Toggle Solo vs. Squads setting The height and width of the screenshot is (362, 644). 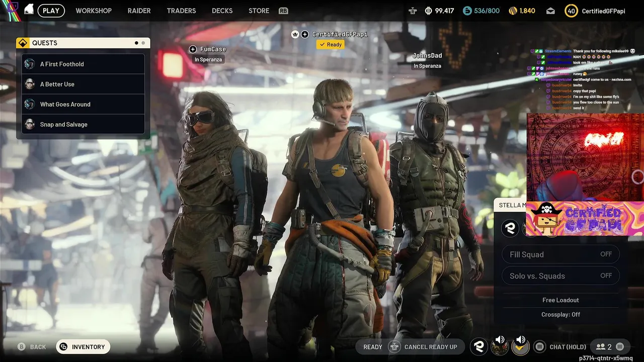(x=560, y=276)
